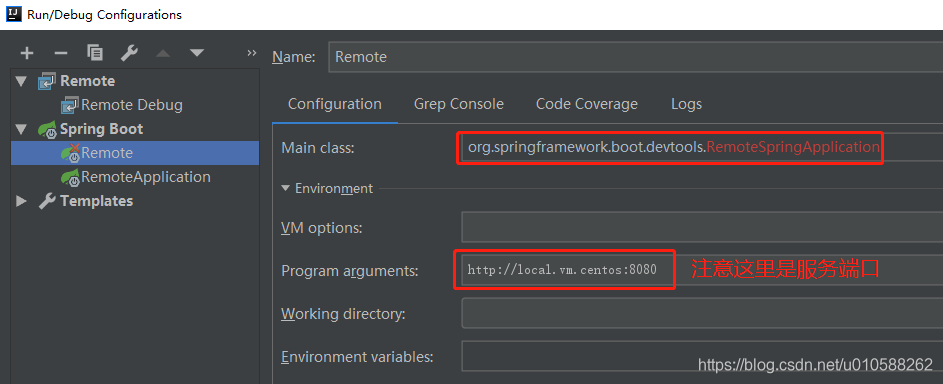Click the RemoteApplication leaf icon
Image resolution: width=943 pixels, height=384 pixels.
point(70,177)
